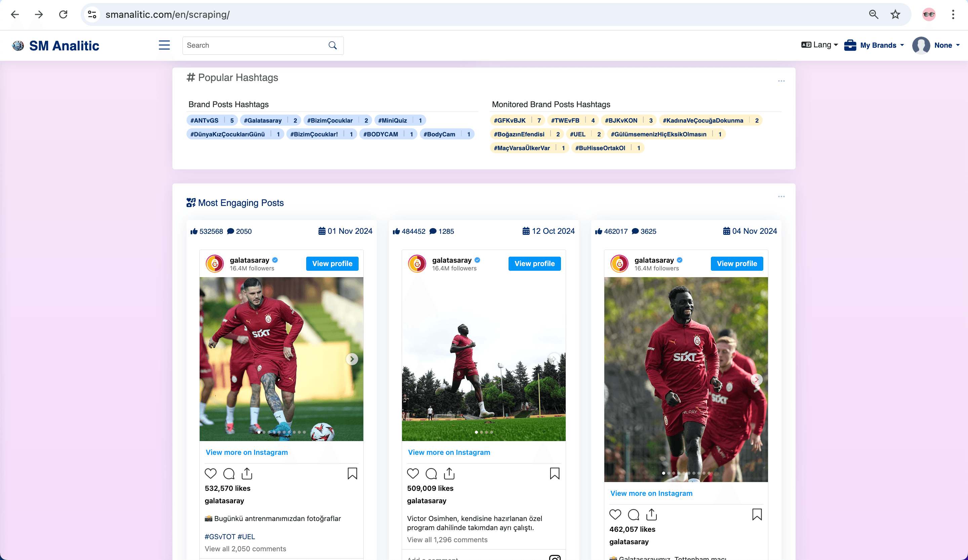Share the 12 Oct 2024 post
Image resolution: width=968 pixels, height=560 pixels.
click(x=449, y=474)
